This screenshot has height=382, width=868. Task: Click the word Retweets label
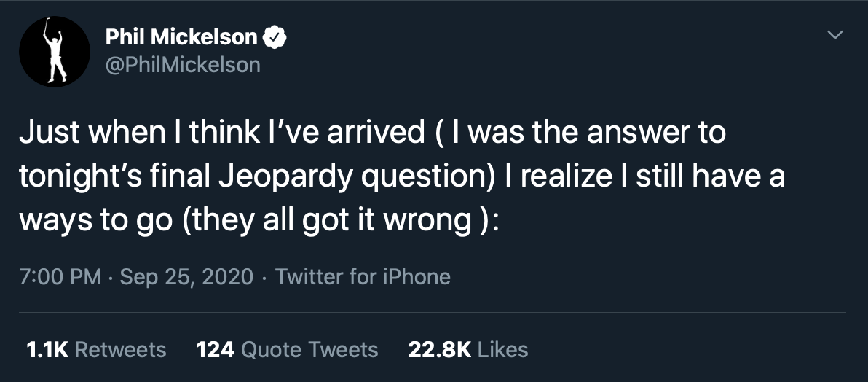[120, 349]
